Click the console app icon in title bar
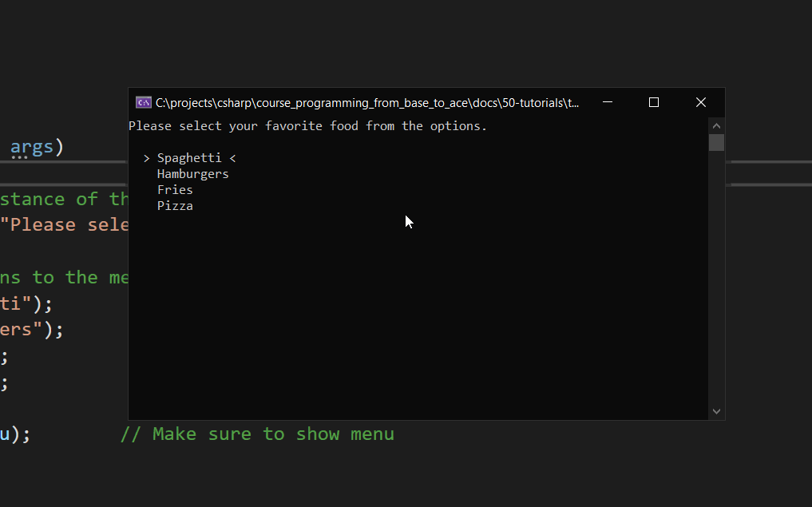 click(144, 102)
